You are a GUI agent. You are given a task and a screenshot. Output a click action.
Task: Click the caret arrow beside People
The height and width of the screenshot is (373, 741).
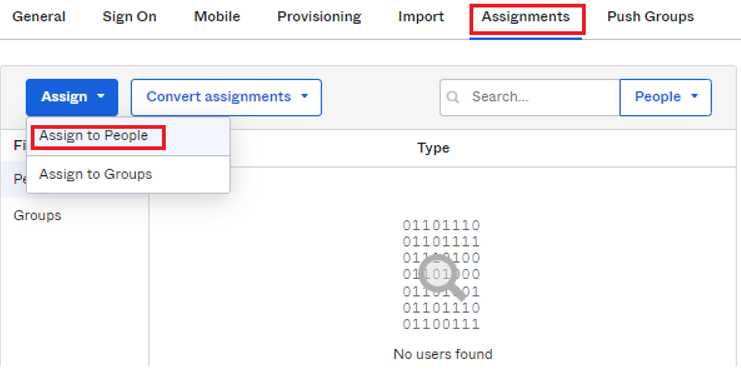695,96
